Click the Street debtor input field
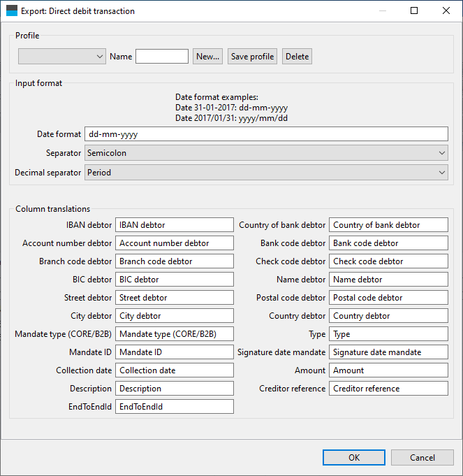Screen dimensions: 463x476 click(175, 298)
